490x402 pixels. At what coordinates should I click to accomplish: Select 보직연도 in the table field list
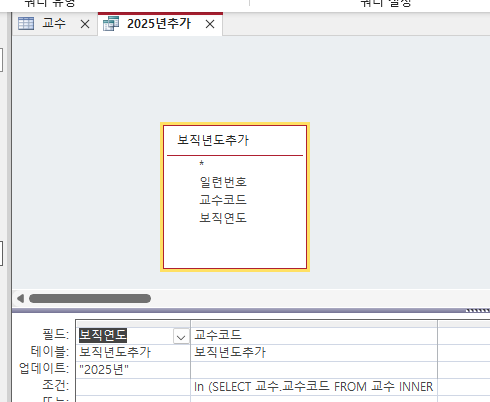coord(223,218)
